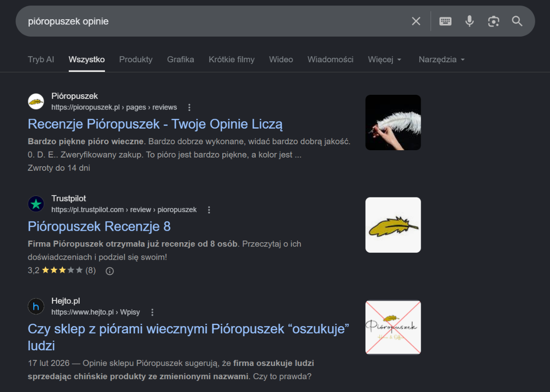The width and height of the screenshot is (550, 392).
Task: Open the crossed-out Pióropuszek logo thumbnail
Action: (393, 327)
